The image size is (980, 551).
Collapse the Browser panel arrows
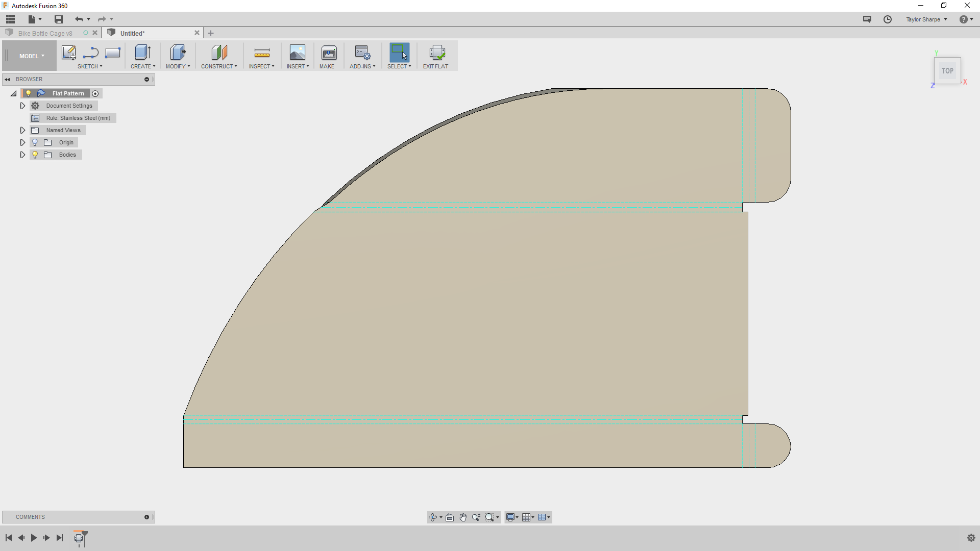(x=8, y=79)
